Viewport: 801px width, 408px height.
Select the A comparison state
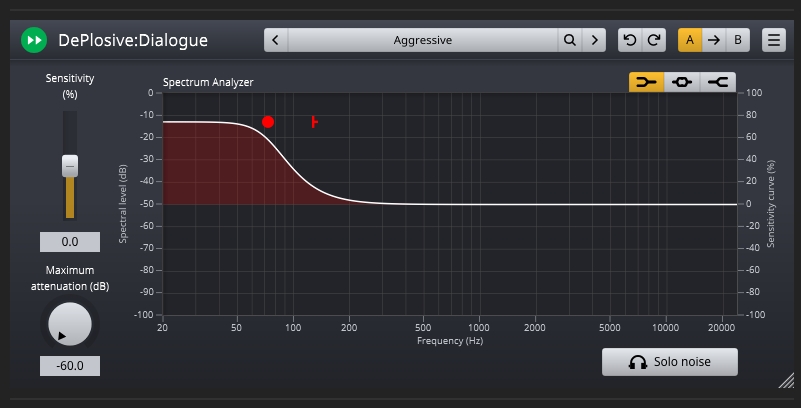click(x=690, y=40)
